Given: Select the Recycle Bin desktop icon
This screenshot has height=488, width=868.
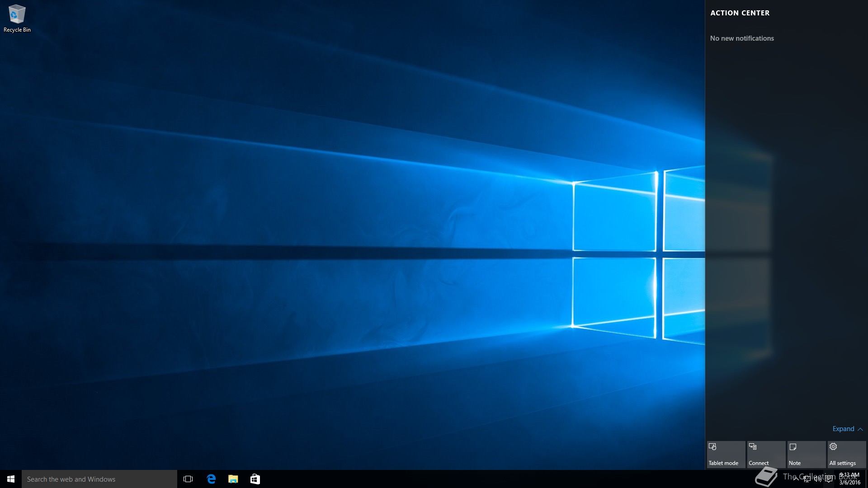Looking at the screenshot, I should point(17,18).
